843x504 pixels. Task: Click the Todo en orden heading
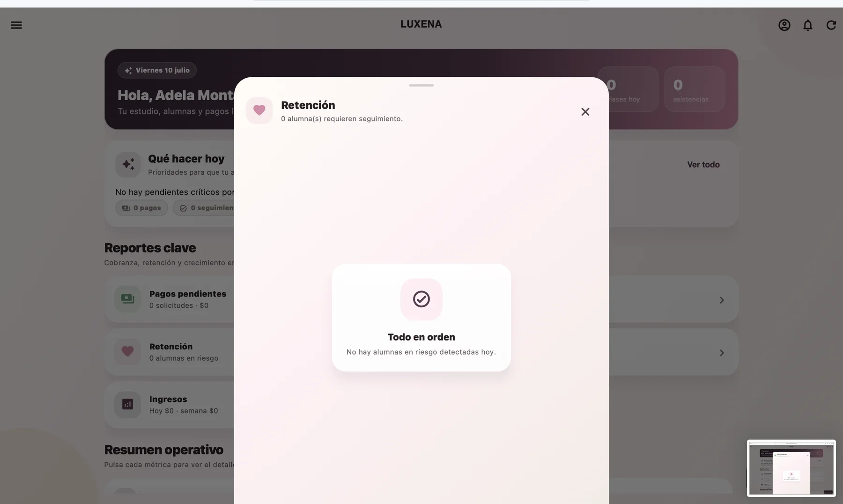[421, 337]
